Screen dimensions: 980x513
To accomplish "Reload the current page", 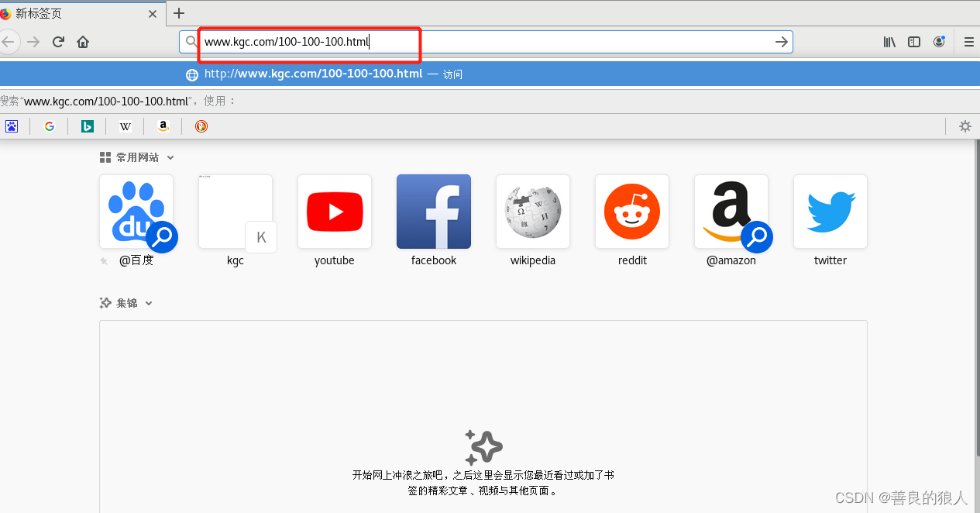I will (58, 42).
